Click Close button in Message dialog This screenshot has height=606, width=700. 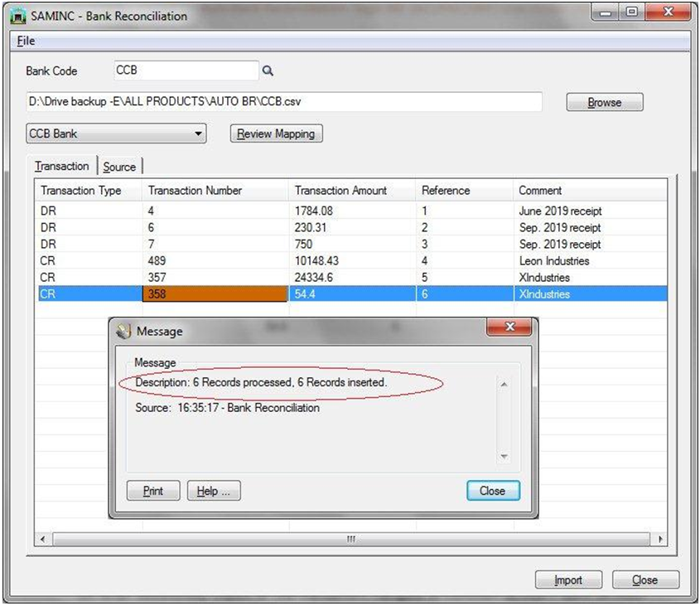(x=493, y=491)
